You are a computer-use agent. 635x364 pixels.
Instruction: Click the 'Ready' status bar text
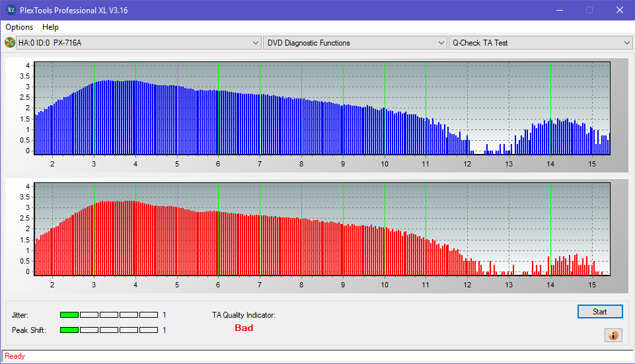(15, 356)
